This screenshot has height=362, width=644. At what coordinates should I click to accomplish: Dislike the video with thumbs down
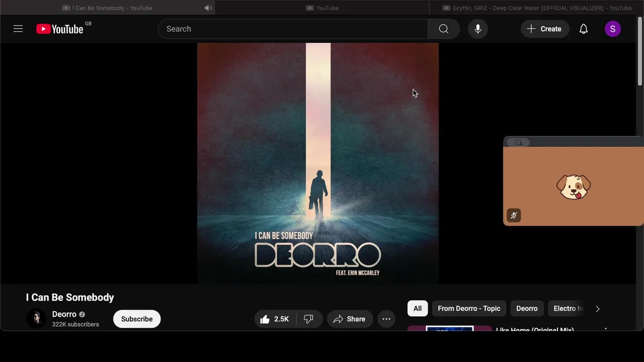pyautogui.click(x=309, y=319)
